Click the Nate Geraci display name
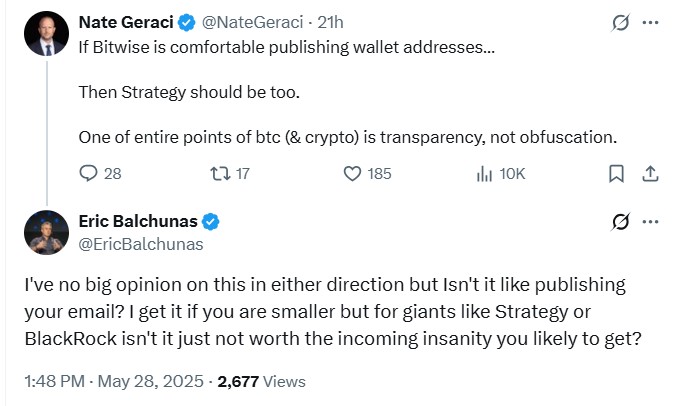This screenshot has width=679, height=406. [x=128, y=21]
